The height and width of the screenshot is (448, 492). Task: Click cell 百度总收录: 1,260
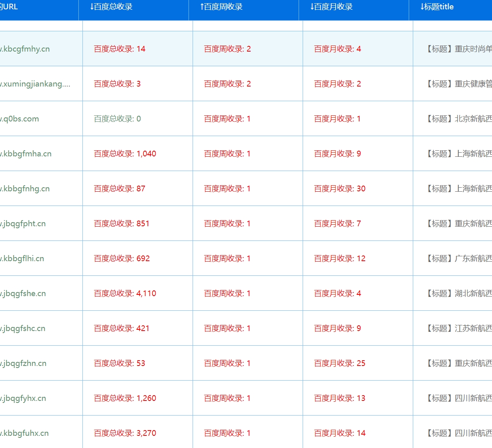[125, 398]
